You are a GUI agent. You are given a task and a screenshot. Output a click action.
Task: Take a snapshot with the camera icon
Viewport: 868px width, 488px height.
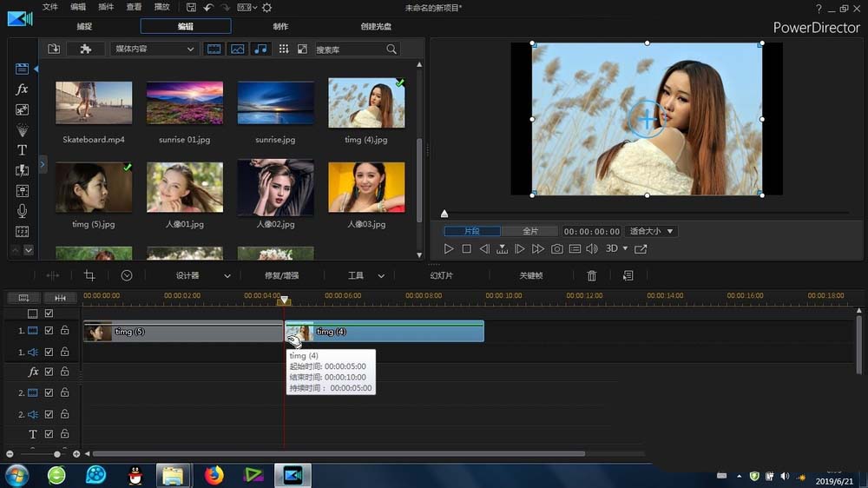tap(556, 249)
